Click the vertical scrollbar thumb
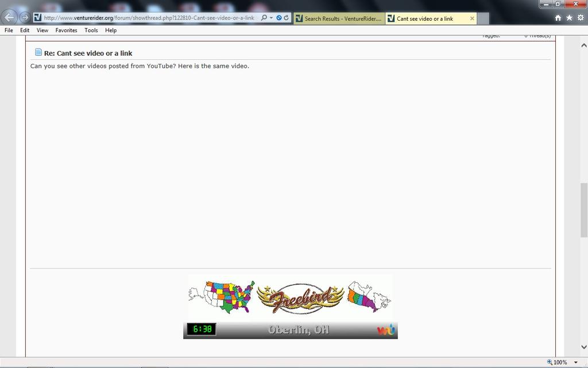This screenshot has height=368, width=588. [x=584, y=210]
